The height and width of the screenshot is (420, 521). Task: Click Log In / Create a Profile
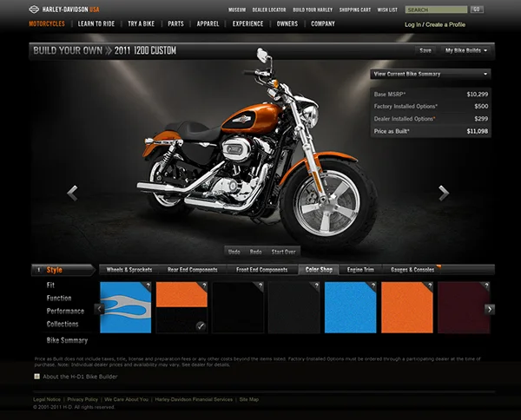[435, 24]
